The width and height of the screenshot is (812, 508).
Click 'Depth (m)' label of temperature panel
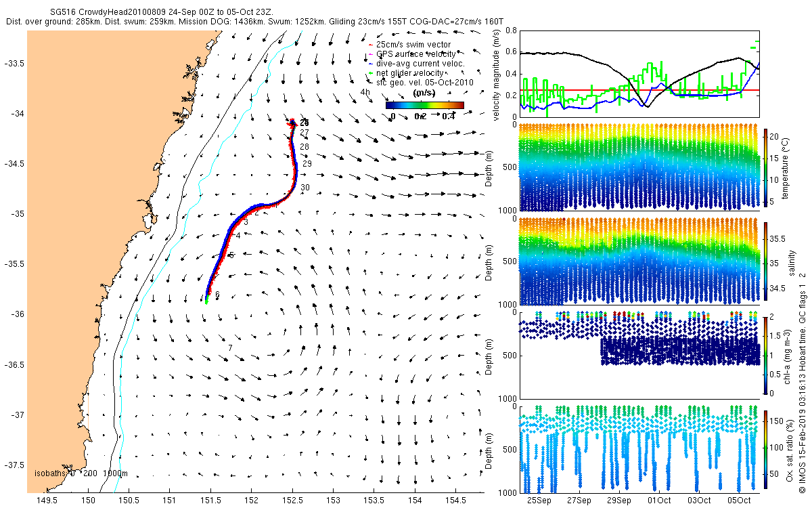pos(488,168)
